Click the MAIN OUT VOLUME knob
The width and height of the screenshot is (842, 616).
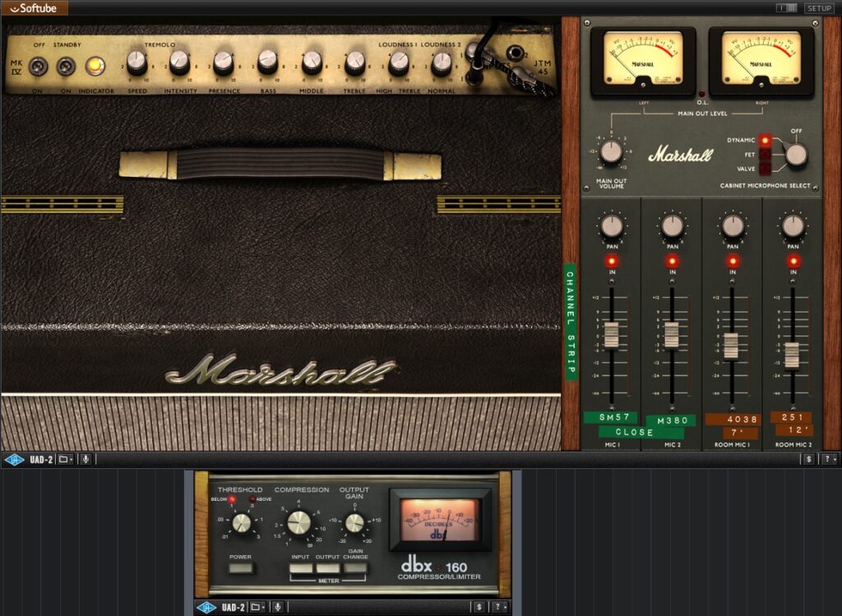pos(611,152)
